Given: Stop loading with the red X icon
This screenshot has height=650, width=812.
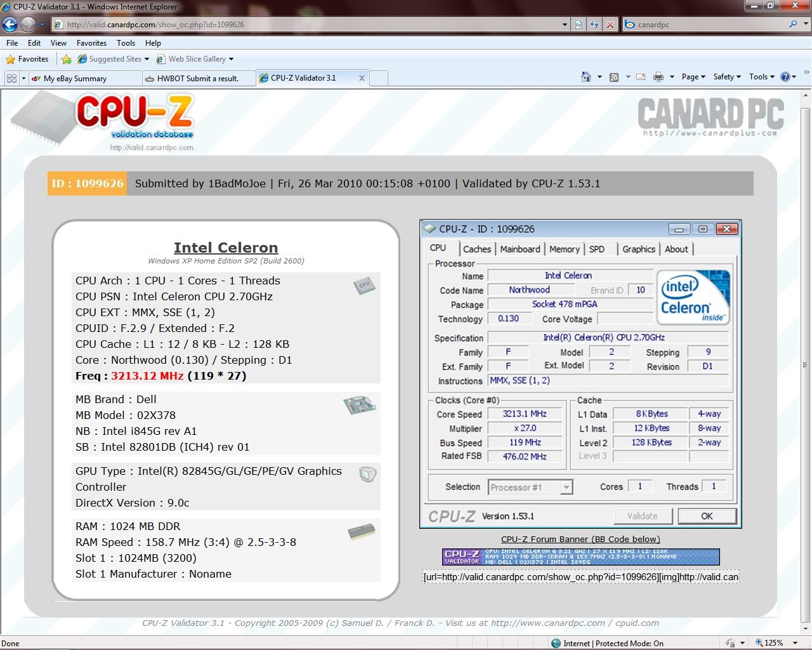Looking at the screenshot, I should (x=610, y=25).
